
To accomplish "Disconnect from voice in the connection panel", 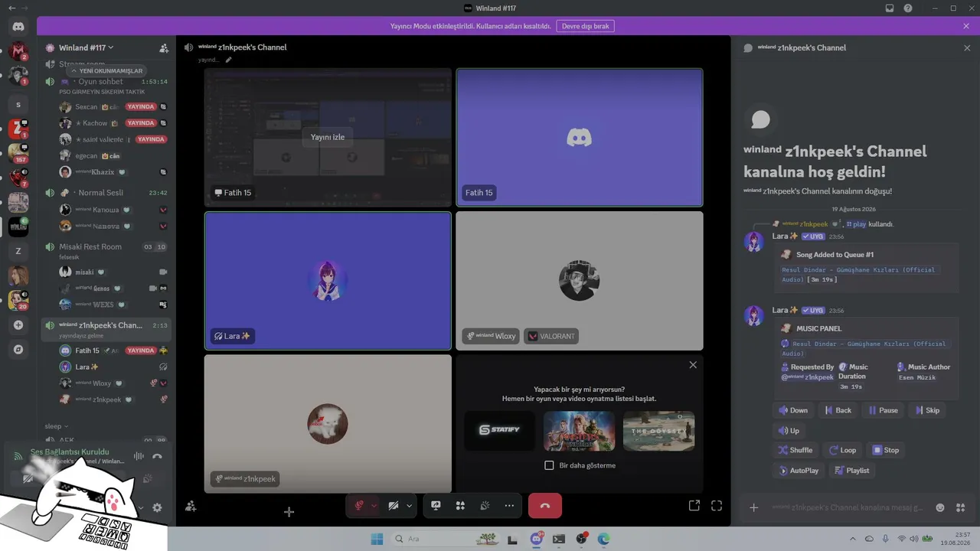I will coord(157,456).
